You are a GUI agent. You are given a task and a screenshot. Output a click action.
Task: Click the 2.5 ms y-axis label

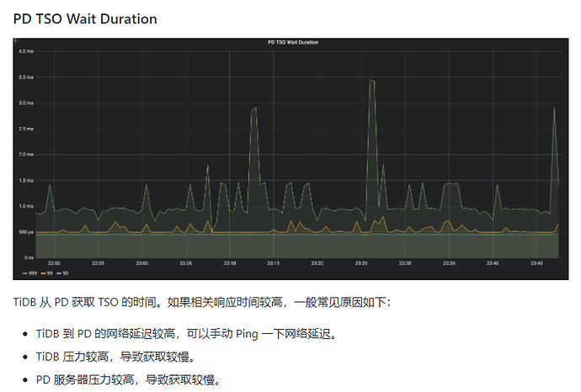[26, 129]
